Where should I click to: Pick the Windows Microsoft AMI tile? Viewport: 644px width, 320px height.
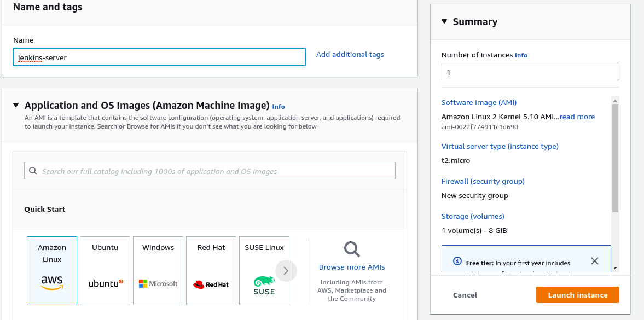(158, 271)
